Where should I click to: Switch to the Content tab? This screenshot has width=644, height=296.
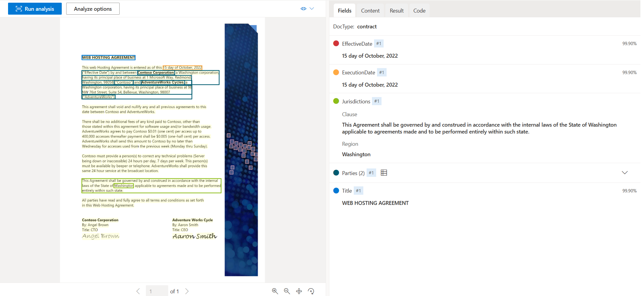click(x=370, y=10)
